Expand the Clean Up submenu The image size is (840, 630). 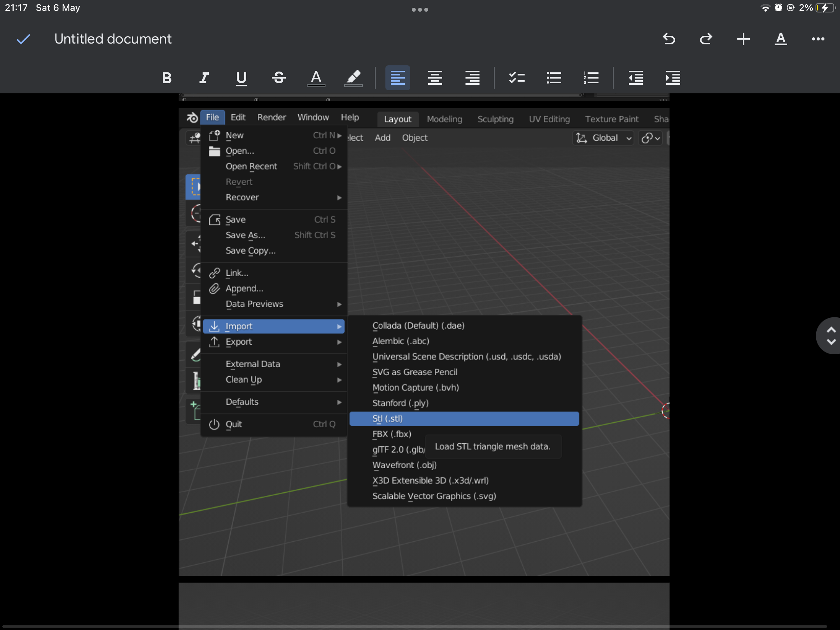click(x=275, y=380)
